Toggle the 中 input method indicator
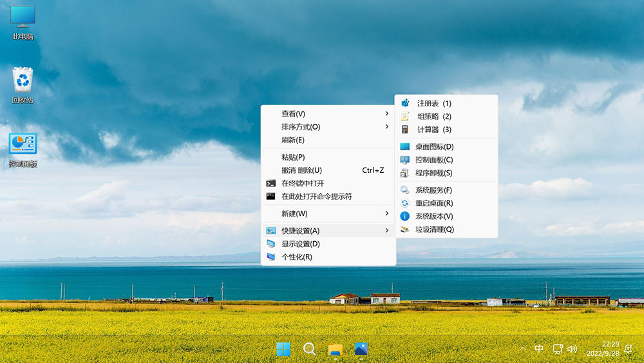This screenshot has height=363, width=644. (x=540, y=349)
